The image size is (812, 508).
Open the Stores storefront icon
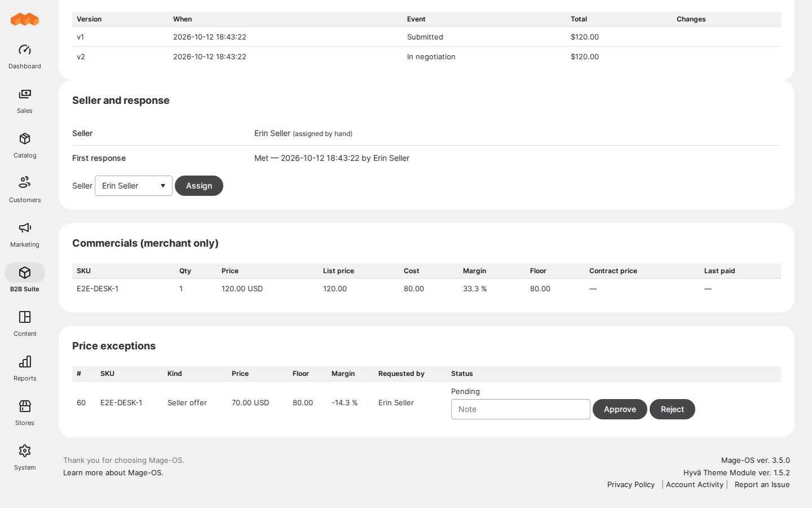(x=25, y=406)
